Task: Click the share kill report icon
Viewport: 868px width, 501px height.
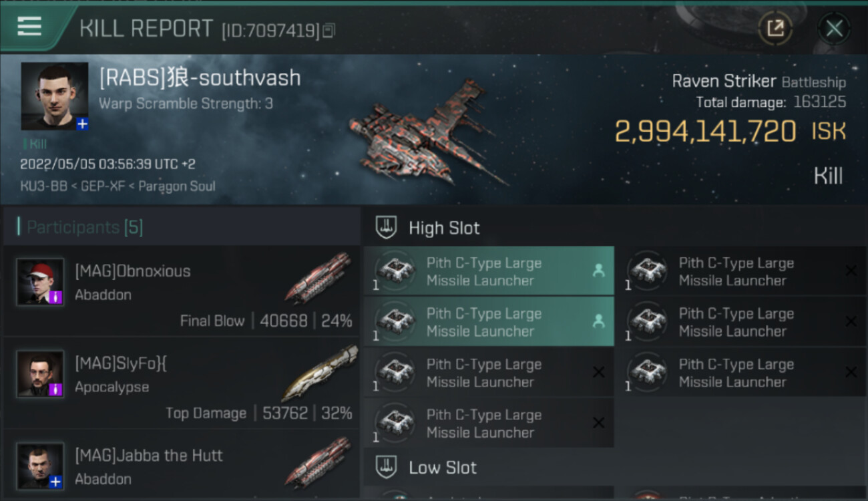Action: click(775, 28)
